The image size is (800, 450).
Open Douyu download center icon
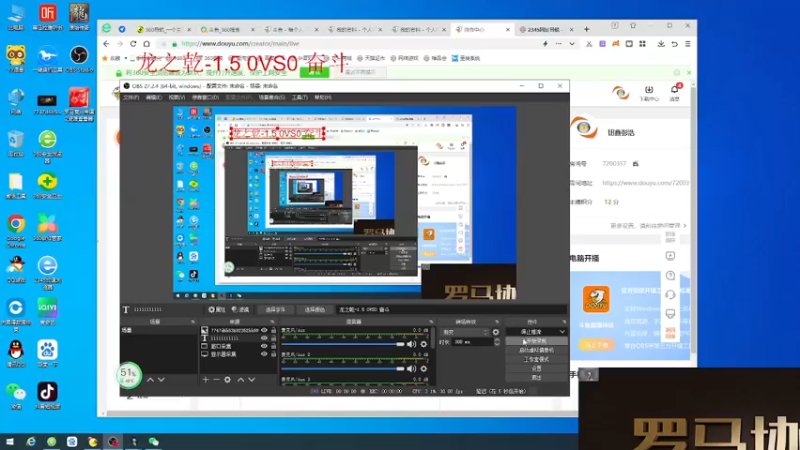coord(649,92)
